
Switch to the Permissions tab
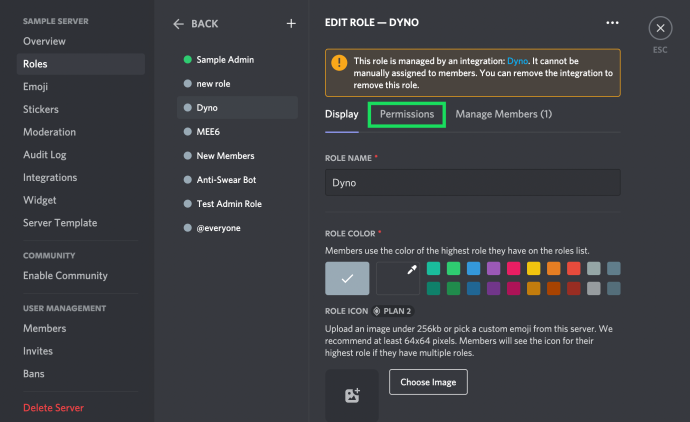click(407, 114)
